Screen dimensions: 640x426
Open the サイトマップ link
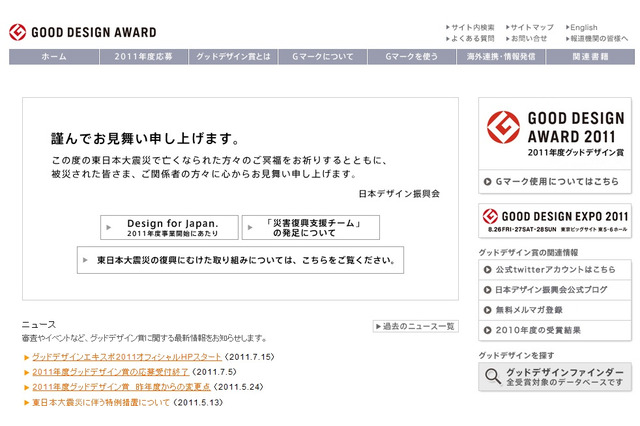coord(534,27)
